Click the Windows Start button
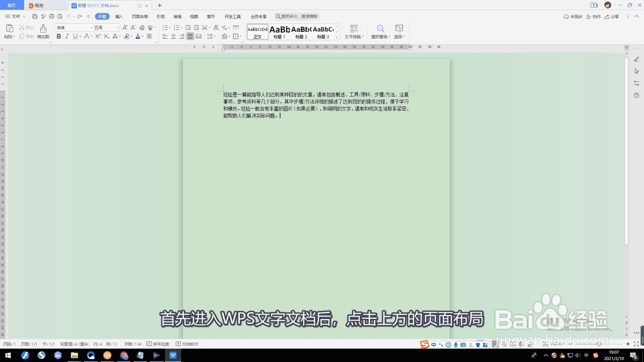This screenshot has height=362, width=644. pos(8,355)
